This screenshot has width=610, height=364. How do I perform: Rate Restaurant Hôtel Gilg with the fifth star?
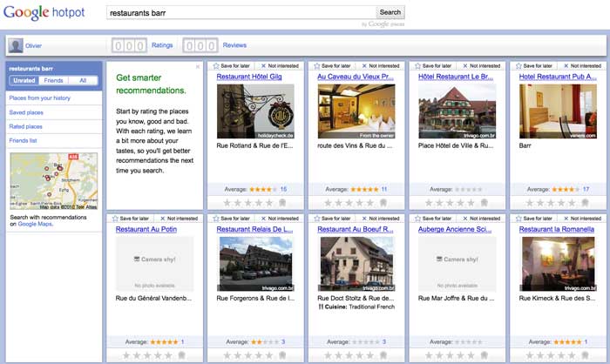point(269,202)
